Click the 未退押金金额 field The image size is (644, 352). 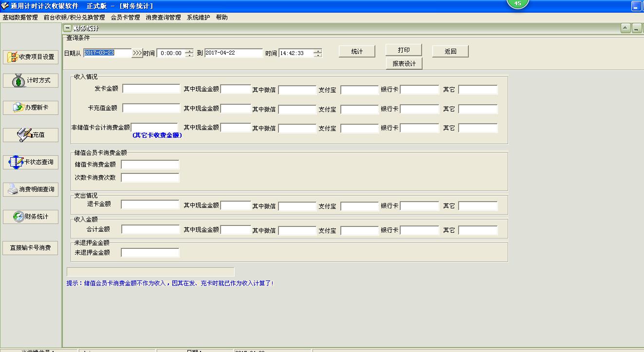pos(150,253)
